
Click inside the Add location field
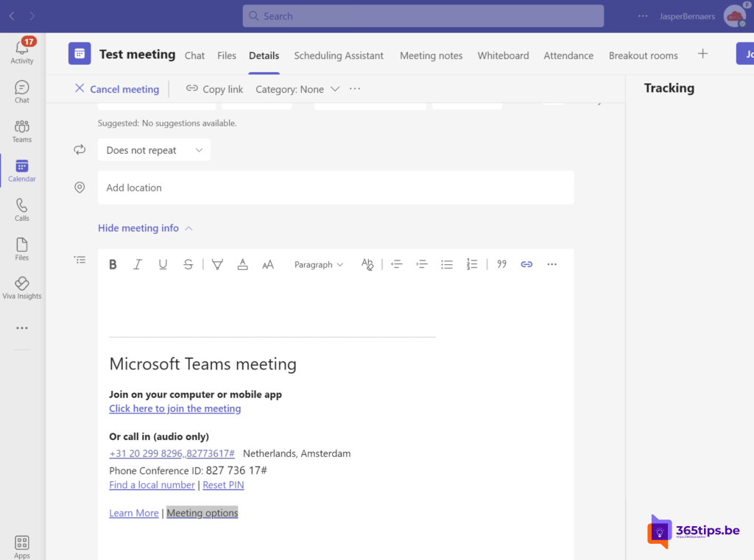point(221,188)
